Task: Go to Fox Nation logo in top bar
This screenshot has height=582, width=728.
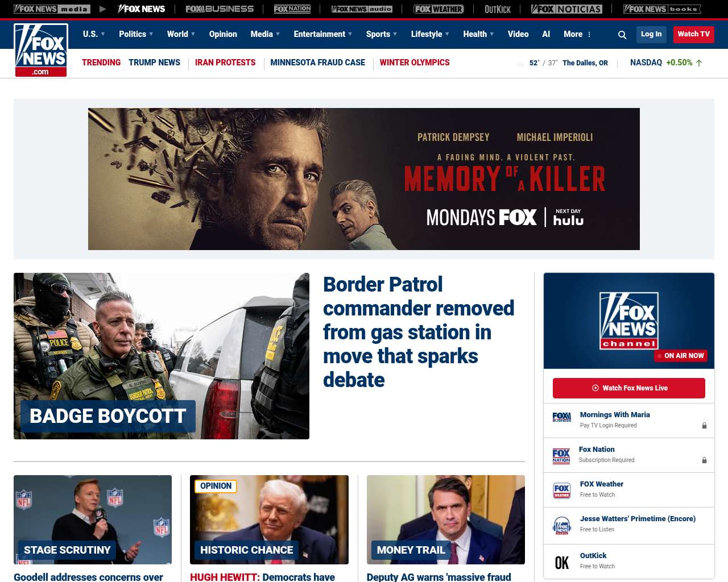Action: pyautogui.click(x=292, y=9)
